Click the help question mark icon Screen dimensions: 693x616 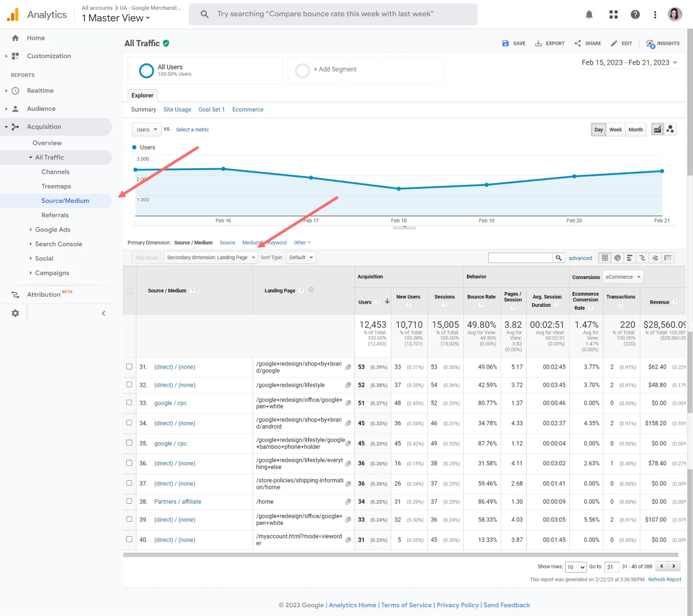click(x=635, y=15)
